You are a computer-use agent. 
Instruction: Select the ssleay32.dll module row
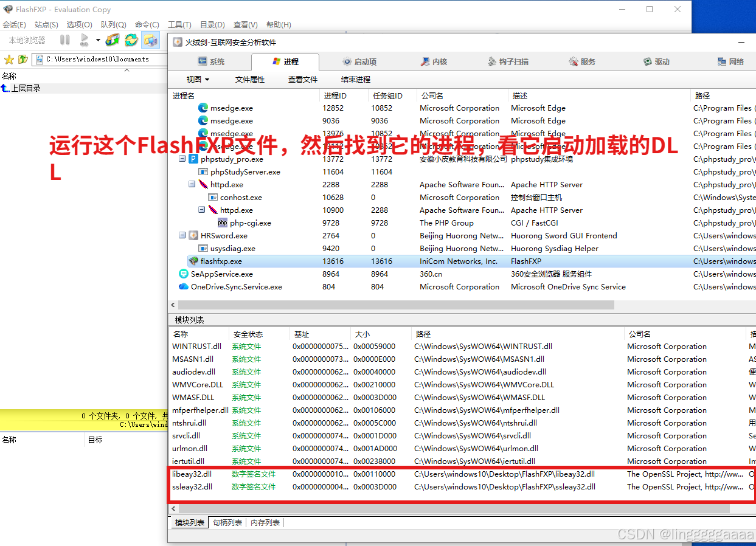coord(462,486)
